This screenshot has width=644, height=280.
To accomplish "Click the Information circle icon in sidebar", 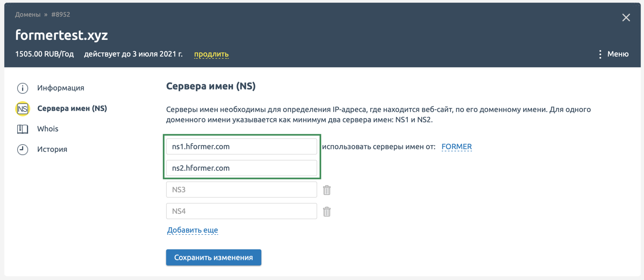I will (x=22, y=88).
